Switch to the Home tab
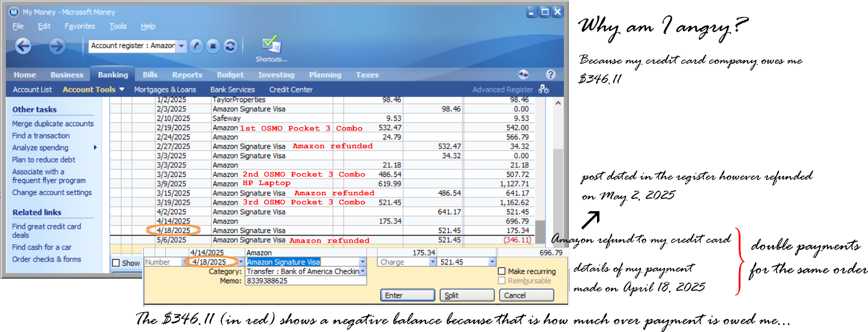868x332 pixels. click(x=25, y=75)
